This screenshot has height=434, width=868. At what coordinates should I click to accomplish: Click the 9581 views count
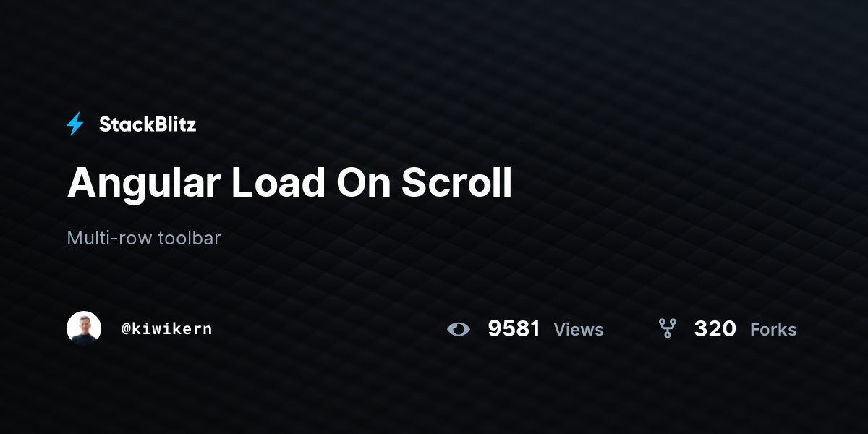pos(514,329)
